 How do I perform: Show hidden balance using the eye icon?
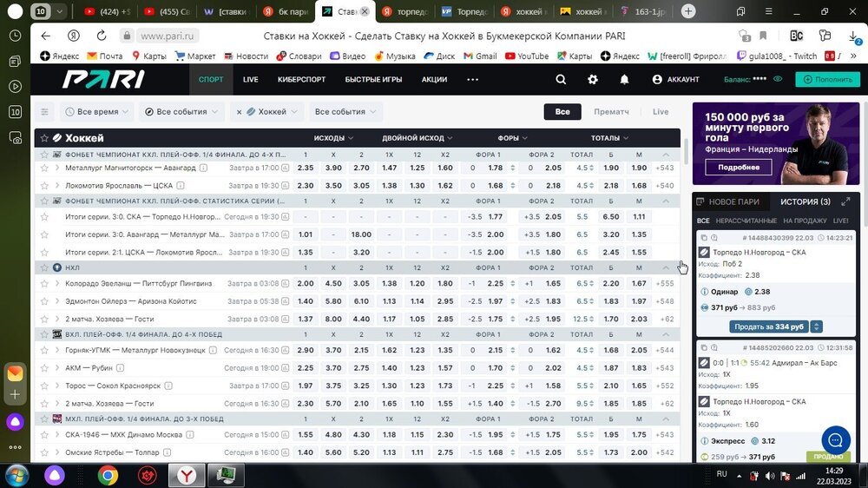[778, 79]
